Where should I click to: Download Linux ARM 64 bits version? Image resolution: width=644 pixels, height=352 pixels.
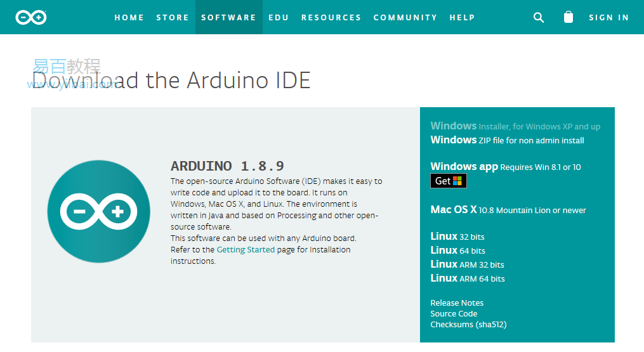coord(468,278)
